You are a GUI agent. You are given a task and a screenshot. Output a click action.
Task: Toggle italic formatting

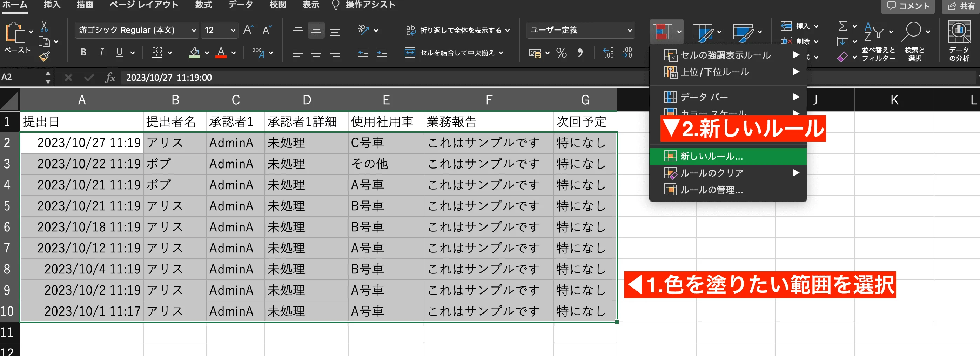pos(101,52)
